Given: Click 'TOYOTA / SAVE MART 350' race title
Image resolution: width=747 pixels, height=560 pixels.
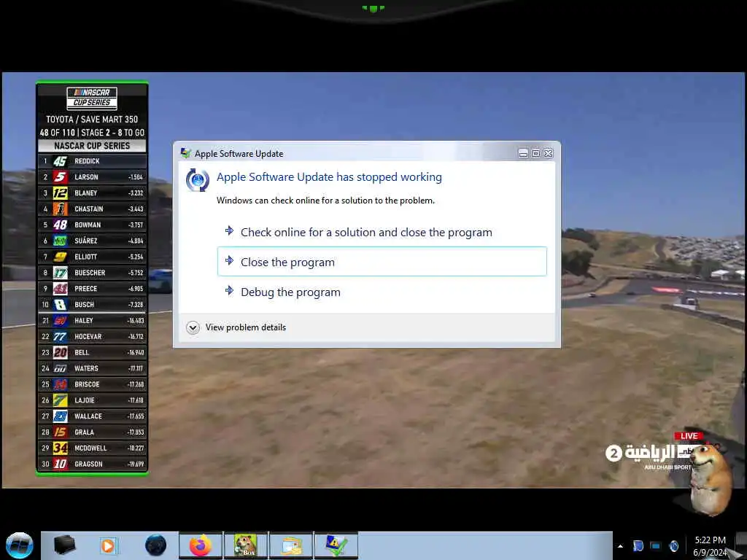Looking at the screenshot, I should (x=92, y=120).
